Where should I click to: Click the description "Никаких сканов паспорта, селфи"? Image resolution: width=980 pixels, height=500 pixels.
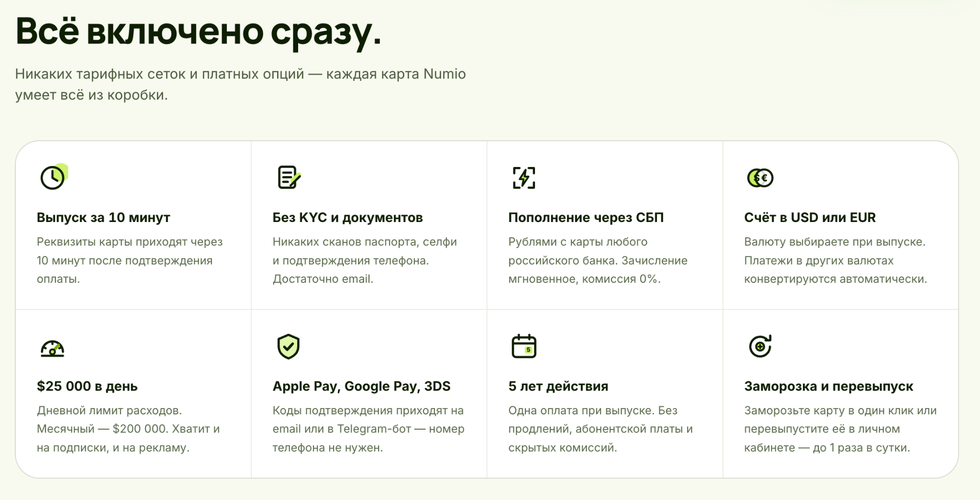pos(365,260)
